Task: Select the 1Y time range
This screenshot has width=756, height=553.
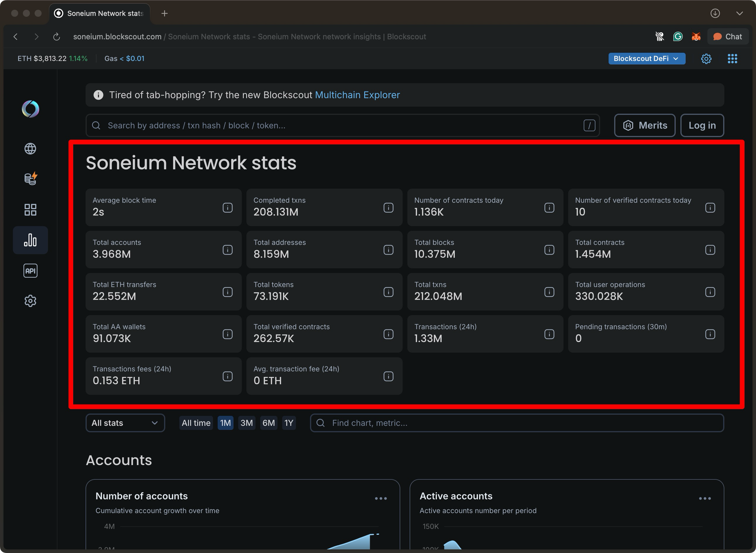Action: [289, 423]
